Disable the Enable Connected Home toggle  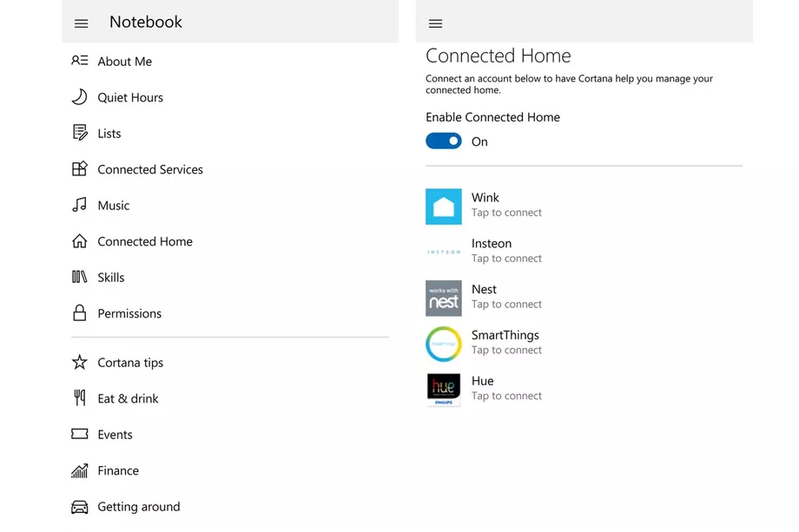tap(444, 141)
